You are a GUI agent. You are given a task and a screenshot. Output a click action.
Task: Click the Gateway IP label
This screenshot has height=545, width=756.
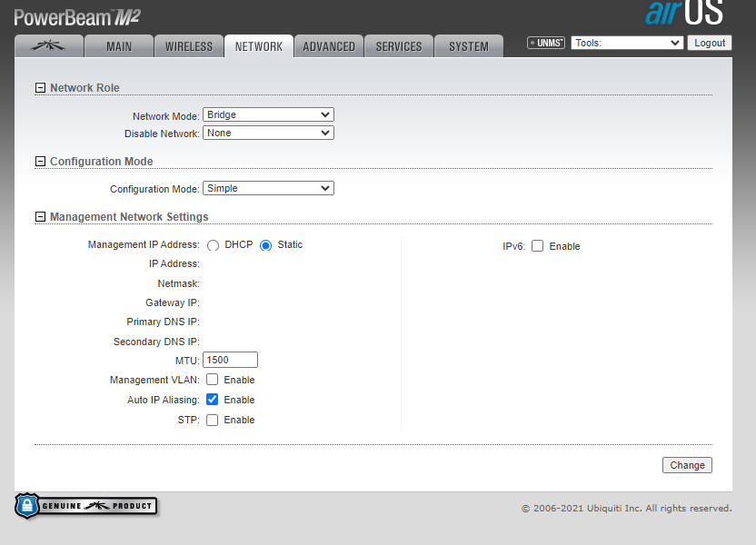(173, 302)
